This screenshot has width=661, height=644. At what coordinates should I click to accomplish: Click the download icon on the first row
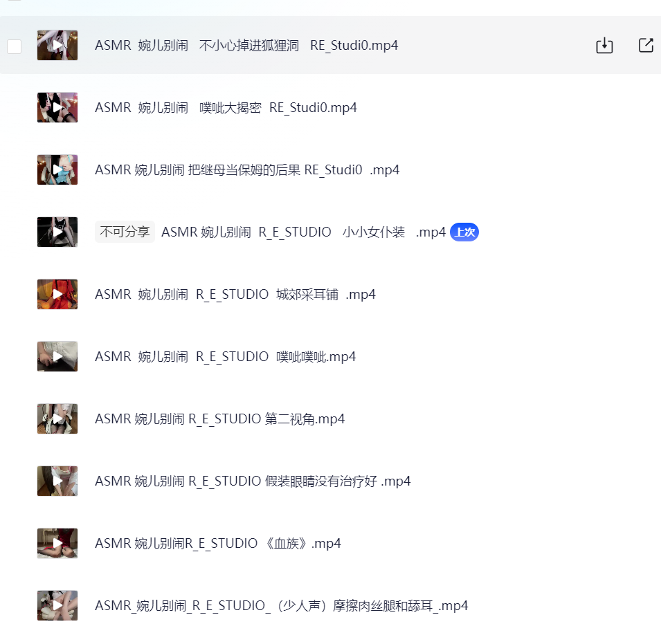pyautogui.click(x=604, y=46)
